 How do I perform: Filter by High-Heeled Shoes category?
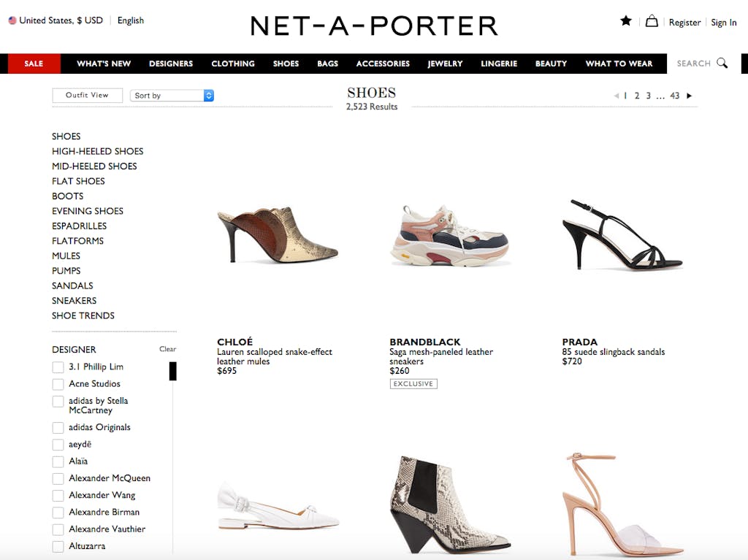point(97,151)
